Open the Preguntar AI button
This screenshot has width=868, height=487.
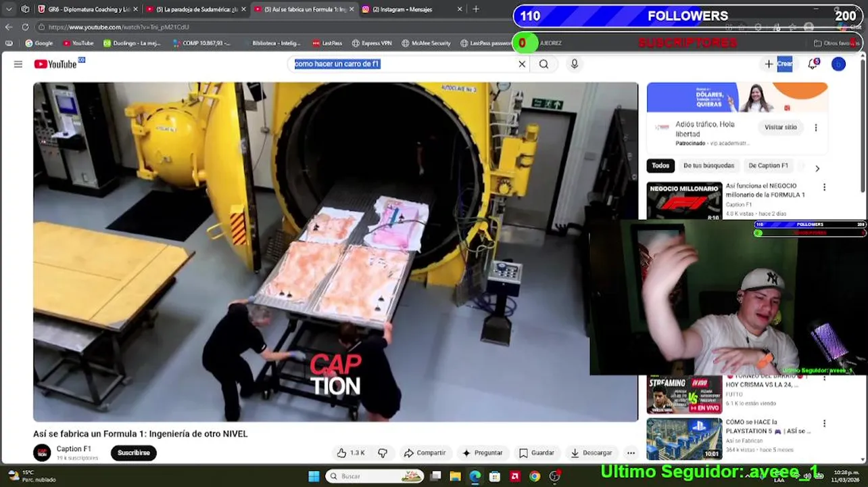[482, 453]
